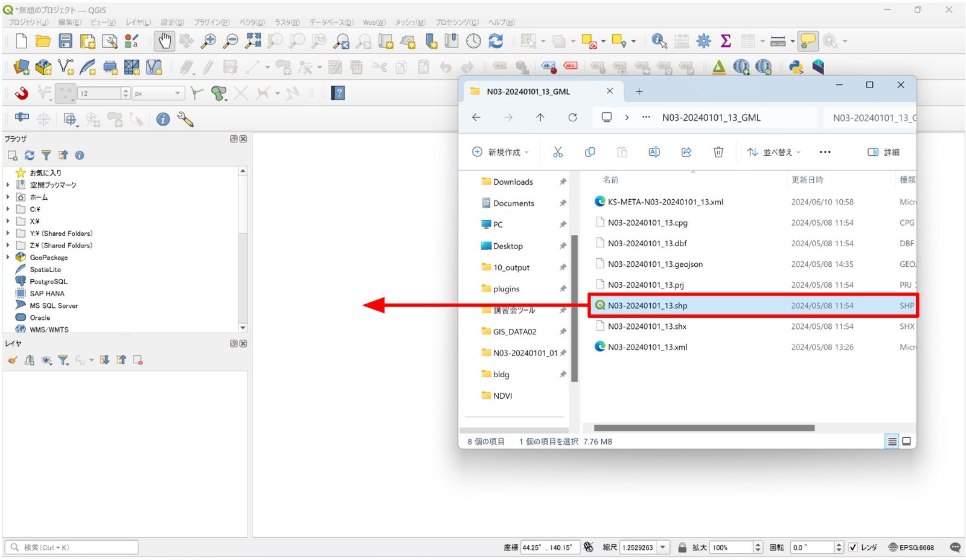Screen dimensions: 966x560
Task: Click the Explorer horizontal scrollbar
Action: (704, 428)
